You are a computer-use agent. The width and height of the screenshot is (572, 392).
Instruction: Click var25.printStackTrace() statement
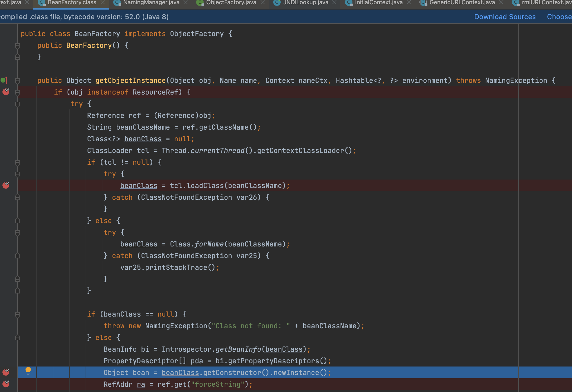pos(170,267)
